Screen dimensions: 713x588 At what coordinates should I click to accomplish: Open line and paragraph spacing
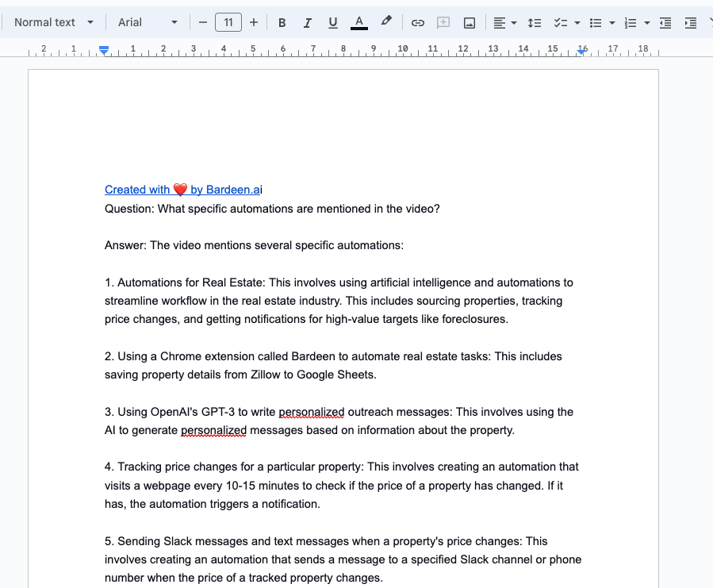[535, 22]
